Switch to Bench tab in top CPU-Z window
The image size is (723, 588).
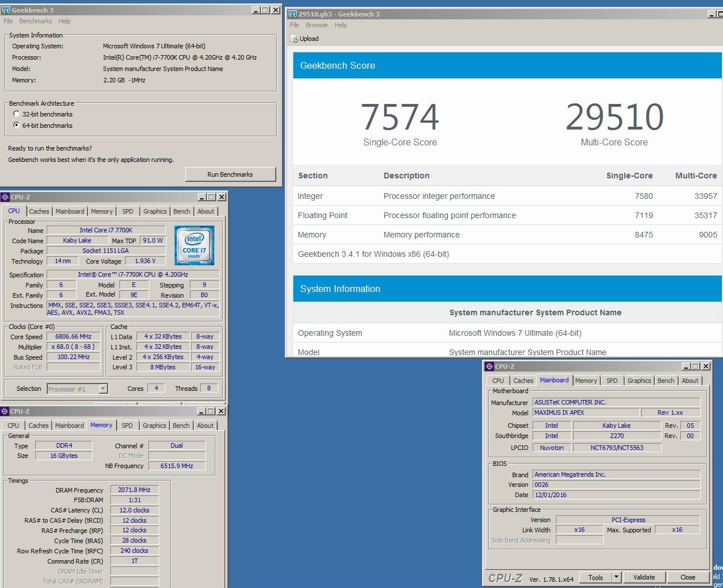coord(182,211)
